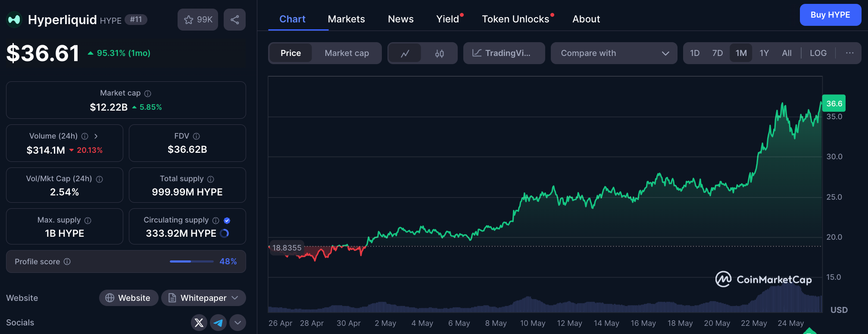
Task: Open the News tab
Action: pos(401,19)
